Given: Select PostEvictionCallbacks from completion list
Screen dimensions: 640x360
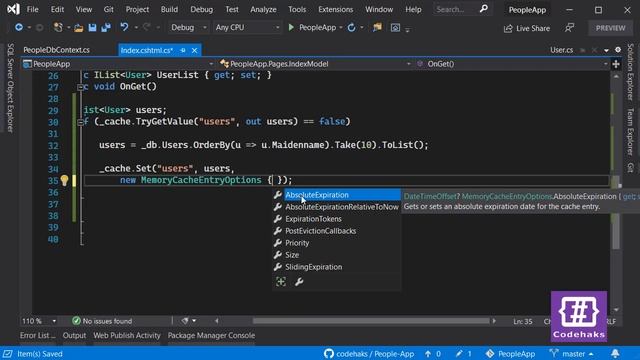Looking at the screenshot, I should tap(320, 231).
